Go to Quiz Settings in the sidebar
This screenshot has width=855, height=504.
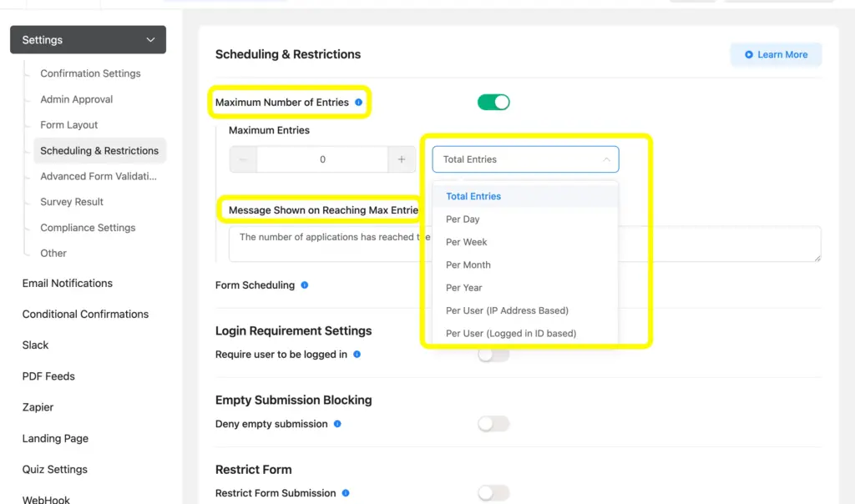click(x=54, y=469)
